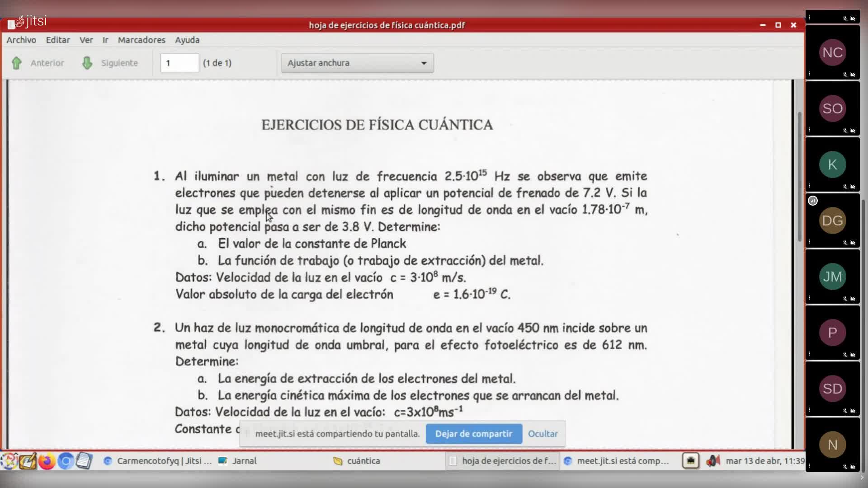Click the Jarnal note launcher icon
The width and height of the screenshot is (868, 488).
pyautogui.click(x=28, y=461)
